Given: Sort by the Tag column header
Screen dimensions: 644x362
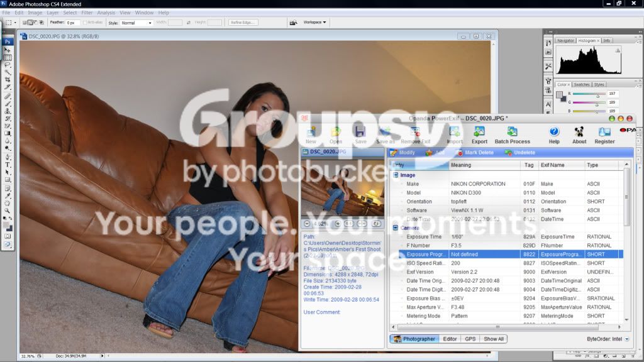Looking at the screenshot, I should click(x=529, y=165).
